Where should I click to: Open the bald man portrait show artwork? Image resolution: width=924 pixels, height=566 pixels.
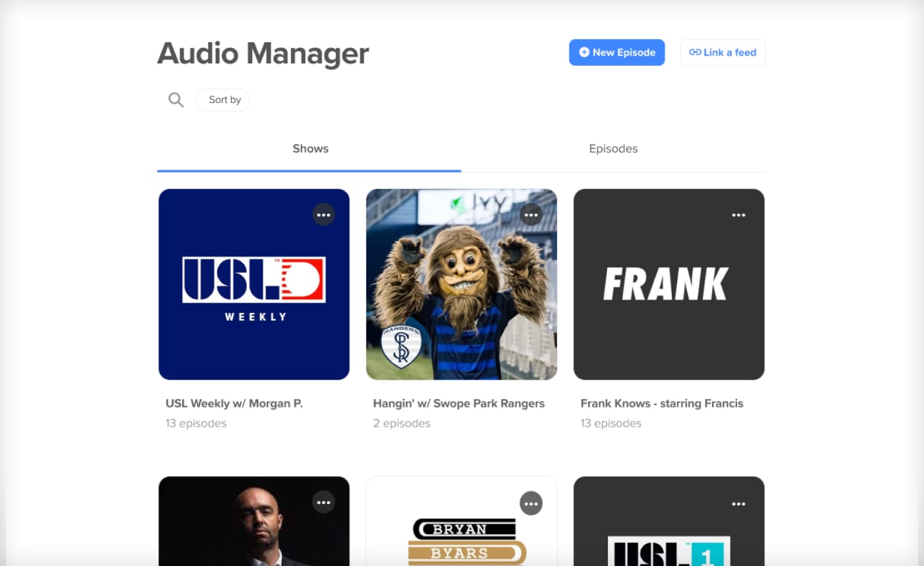click(254, 521)
